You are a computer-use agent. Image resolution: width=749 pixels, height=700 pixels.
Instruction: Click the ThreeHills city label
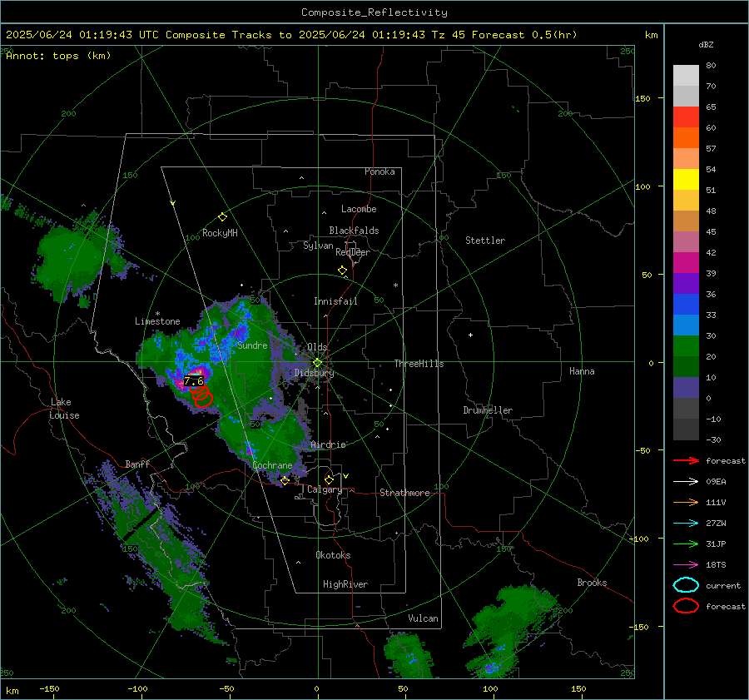[419, 364]
